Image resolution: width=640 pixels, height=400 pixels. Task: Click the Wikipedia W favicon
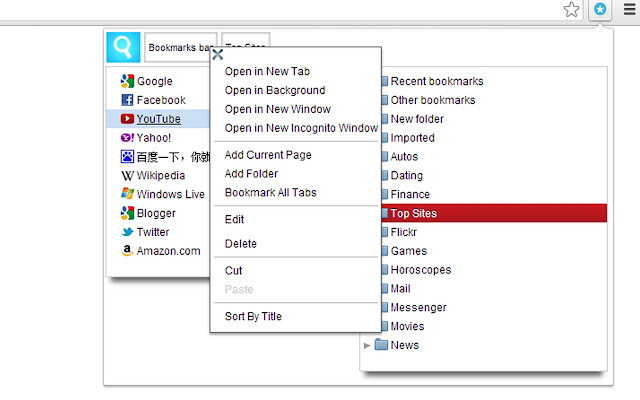coord(127,176)
